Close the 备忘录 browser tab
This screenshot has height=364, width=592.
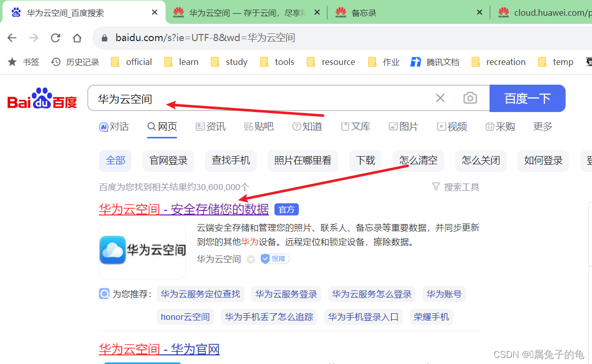(x=479, y=13)
